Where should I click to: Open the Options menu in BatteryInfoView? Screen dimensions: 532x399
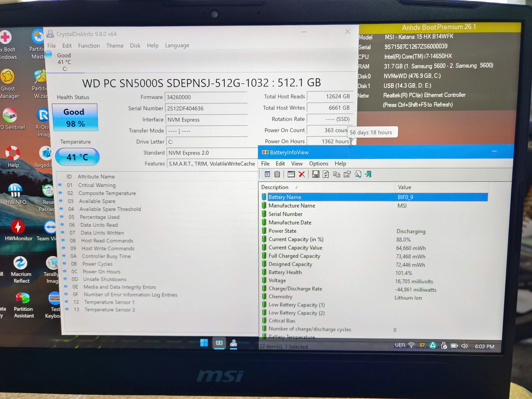click(x=319, y=164)
